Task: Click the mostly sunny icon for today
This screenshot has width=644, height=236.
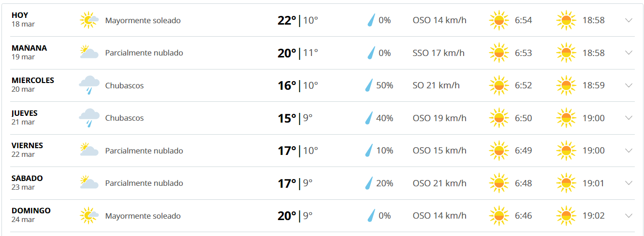Action: (89, 20)
